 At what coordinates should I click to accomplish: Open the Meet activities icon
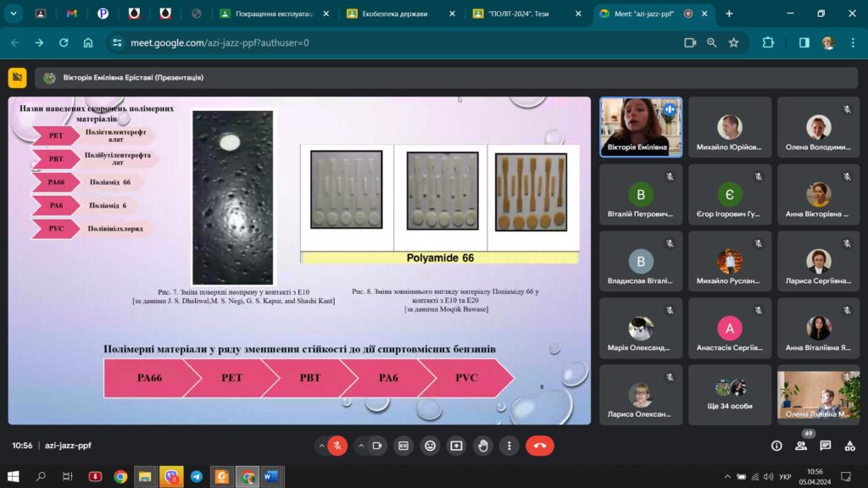pos(849,446)
